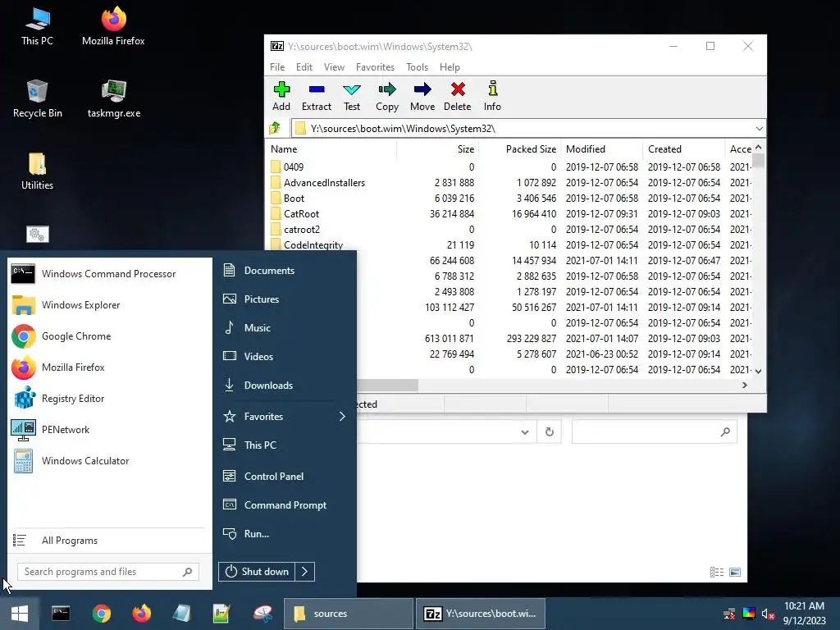Open Registry Editor from the Start menu
Viewport: 840px width, 630px height.
[x=109, y=399]
